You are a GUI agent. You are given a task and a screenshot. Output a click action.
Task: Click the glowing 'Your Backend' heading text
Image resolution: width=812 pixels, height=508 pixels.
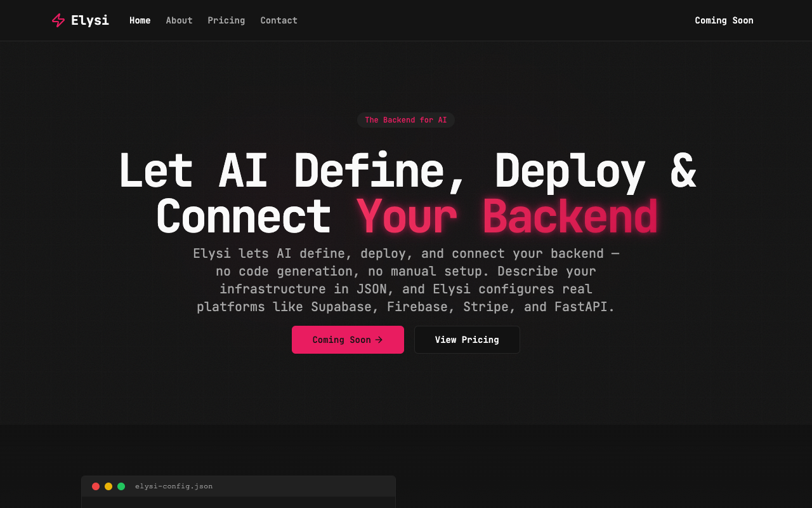[x=506, y=216]
